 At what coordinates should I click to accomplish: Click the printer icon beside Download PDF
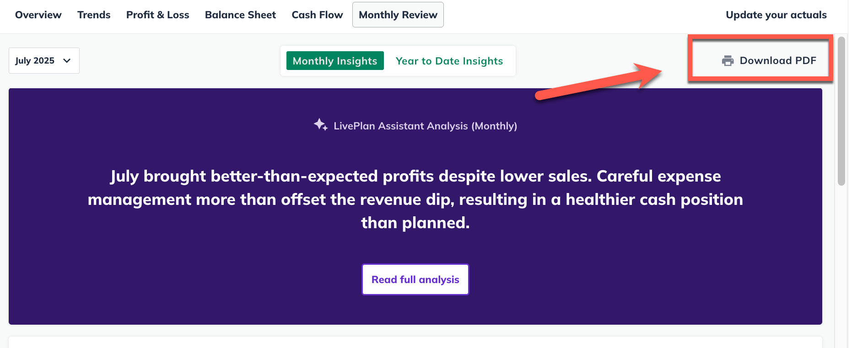(x=728, y=61)
